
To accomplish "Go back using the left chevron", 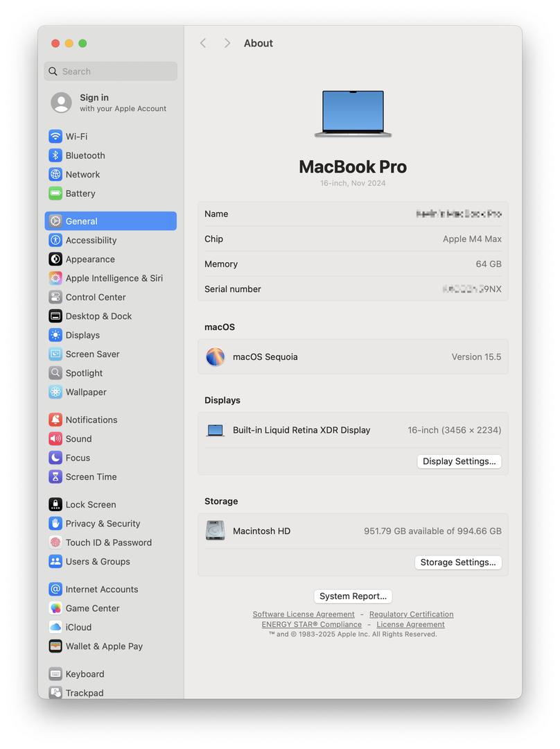I will 203,43.
